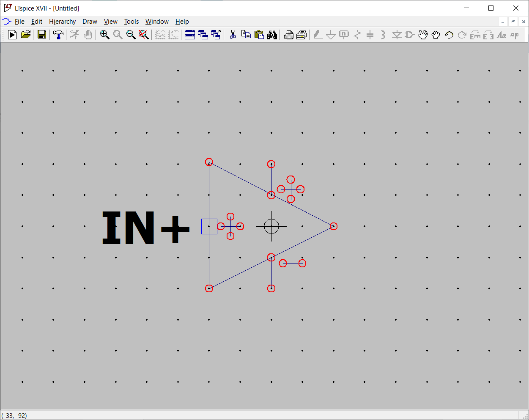Open the Draw menu
The image size is (529, 420).
(x=90, y=22)
